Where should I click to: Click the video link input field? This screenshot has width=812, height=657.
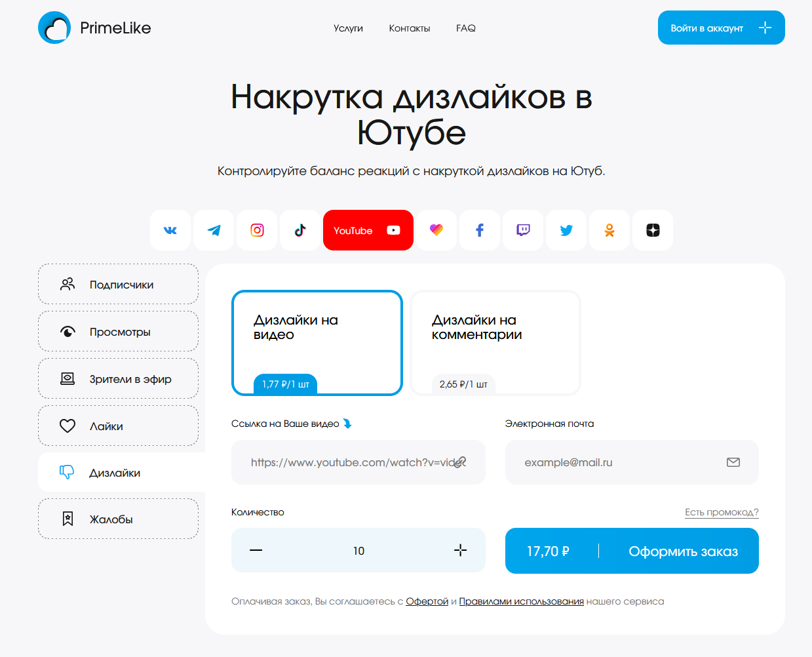coord(358,462)
